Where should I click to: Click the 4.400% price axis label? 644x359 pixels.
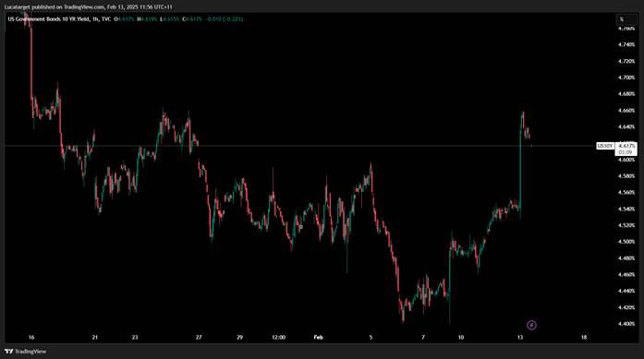pyautogui.click(x=626, y=324)
